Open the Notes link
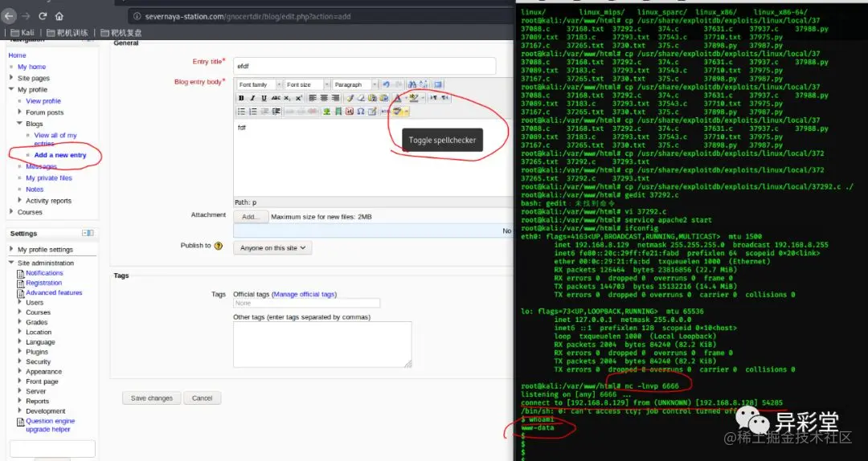This screenshot has height=461, width=868. pos(35,190)
